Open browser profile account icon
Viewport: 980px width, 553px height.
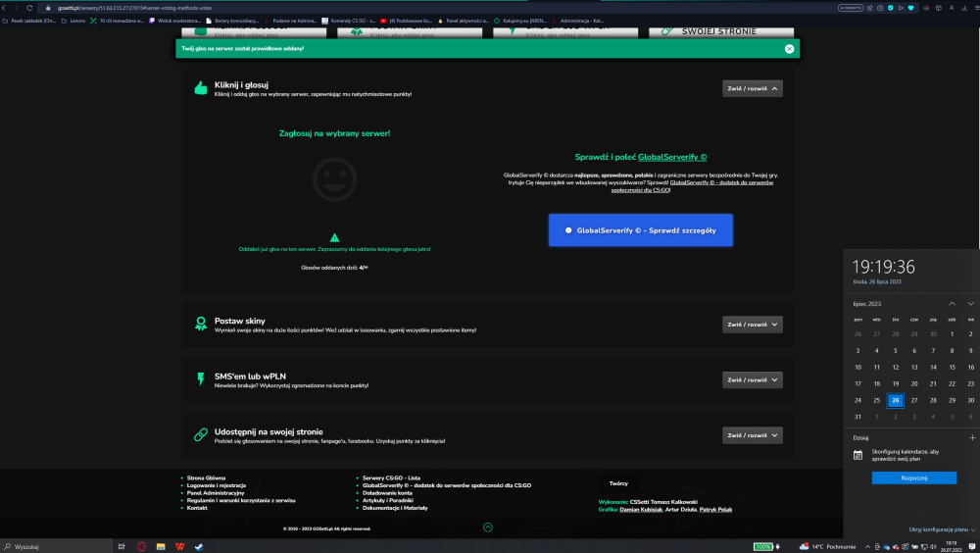click(952, 8)
